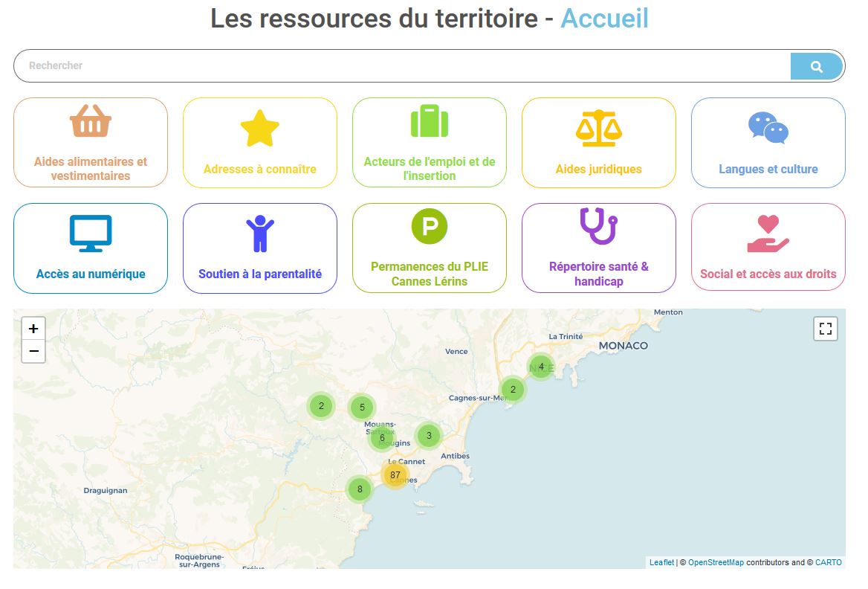Image resolution: width=868 pixels, height=589 pixels.
Task: Open the shopping basket food aid icon
Action: point(91,121)
